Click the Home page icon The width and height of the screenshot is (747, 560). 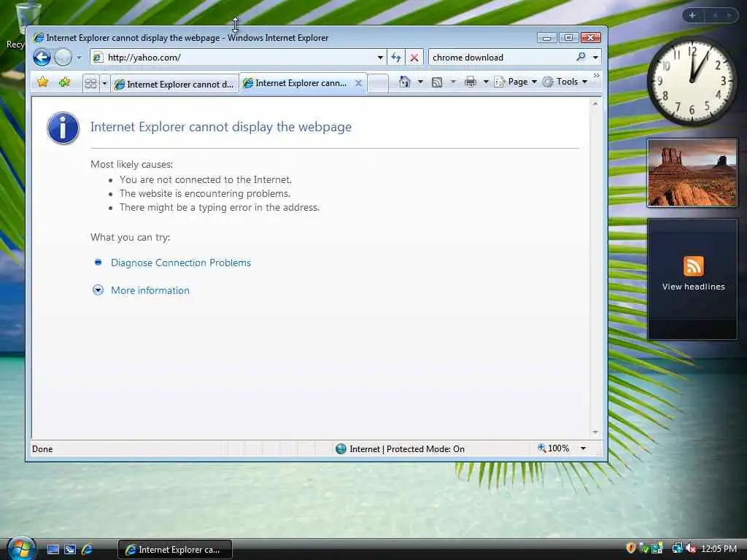pyautogui.click(x=404, y=82)
